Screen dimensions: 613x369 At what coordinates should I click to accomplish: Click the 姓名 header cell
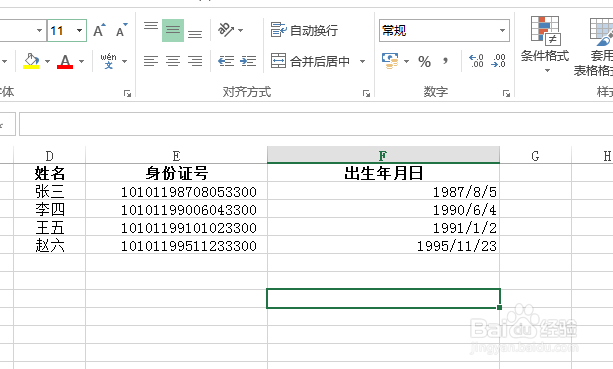(50, 173)
